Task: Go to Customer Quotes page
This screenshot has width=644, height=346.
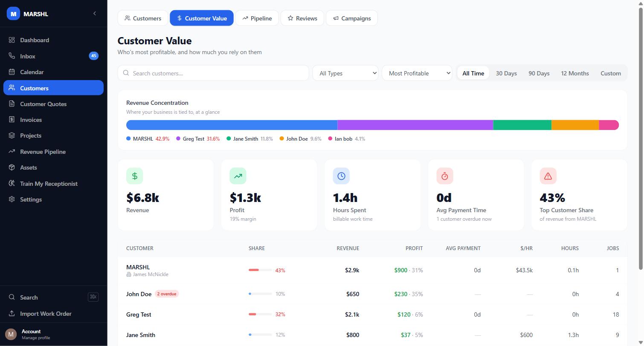Action: pyautogui.click(x=53, y=104)
